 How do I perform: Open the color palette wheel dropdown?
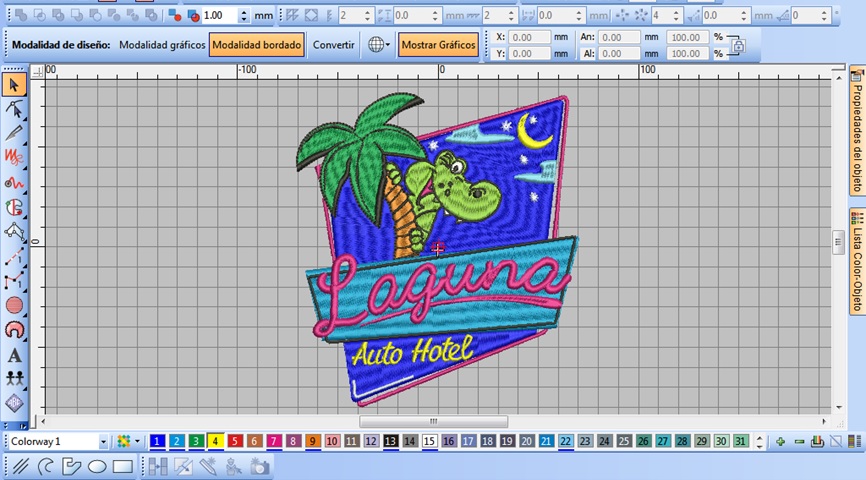[137, 441]
